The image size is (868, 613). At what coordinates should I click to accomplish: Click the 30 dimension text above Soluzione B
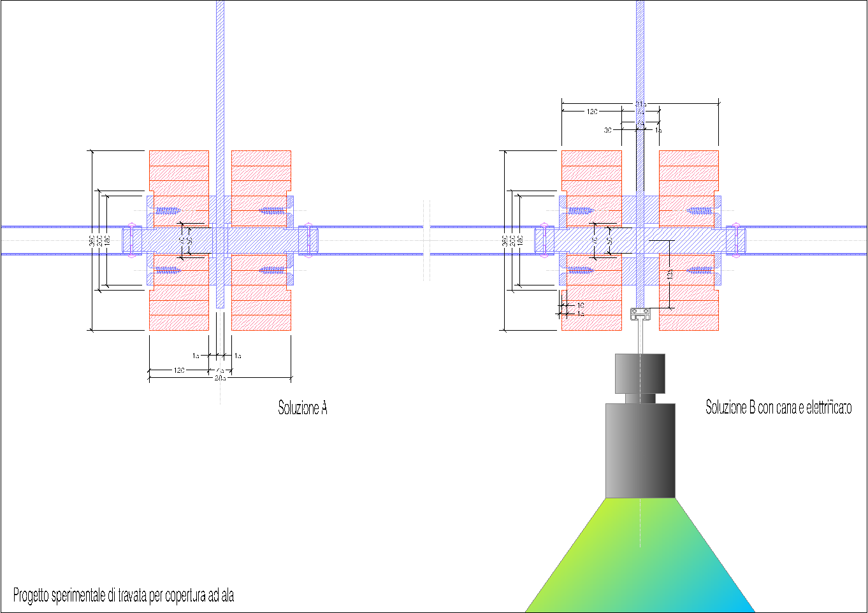[607, 130]
